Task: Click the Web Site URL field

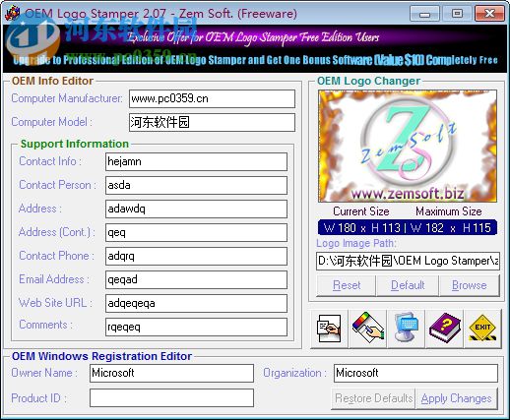Action: coord(196,303)
